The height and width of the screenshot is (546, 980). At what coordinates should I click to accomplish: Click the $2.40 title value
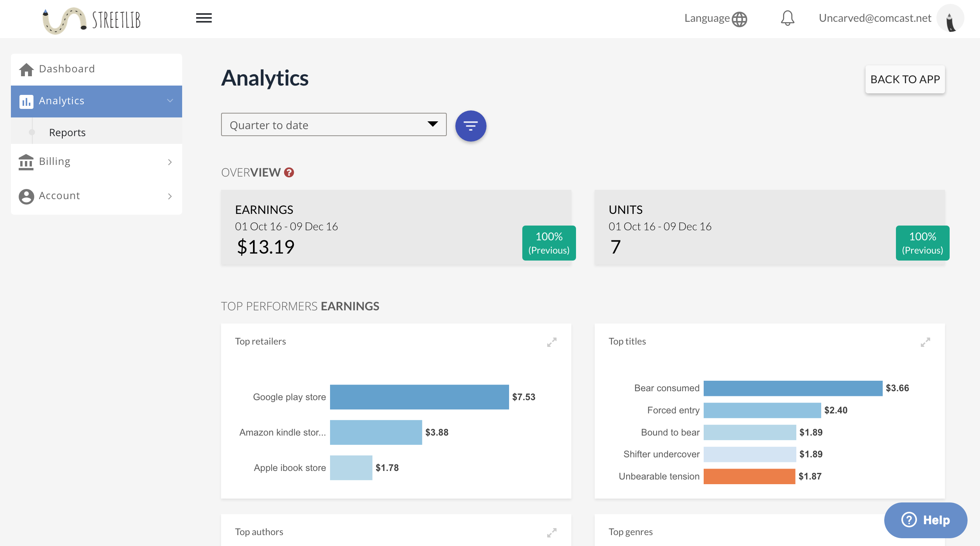click(836, 410)
